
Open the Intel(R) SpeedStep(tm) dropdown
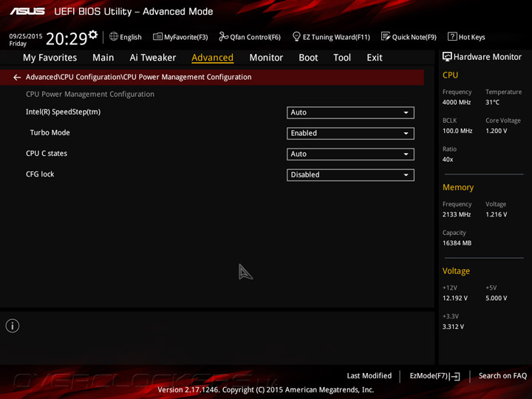point(350,112)
